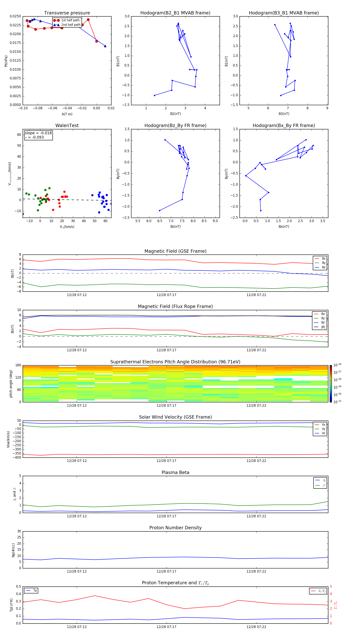Click the 'By' legend entry in GSE magnetic field
The height and width of the screenshot is (644, 351).
320,263
